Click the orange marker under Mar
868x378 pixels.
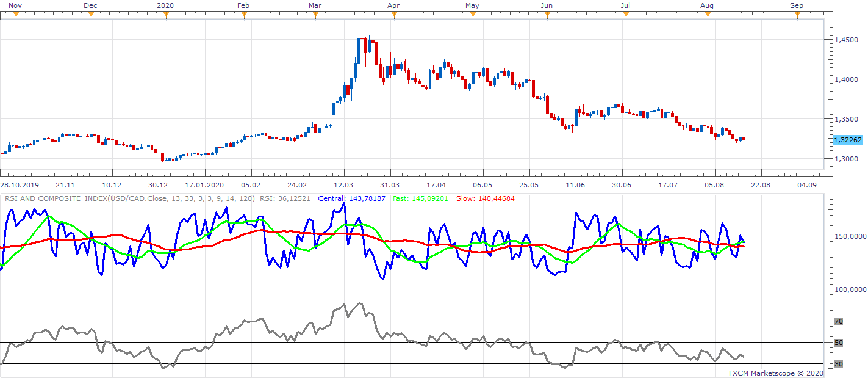[x=316, y=14]
